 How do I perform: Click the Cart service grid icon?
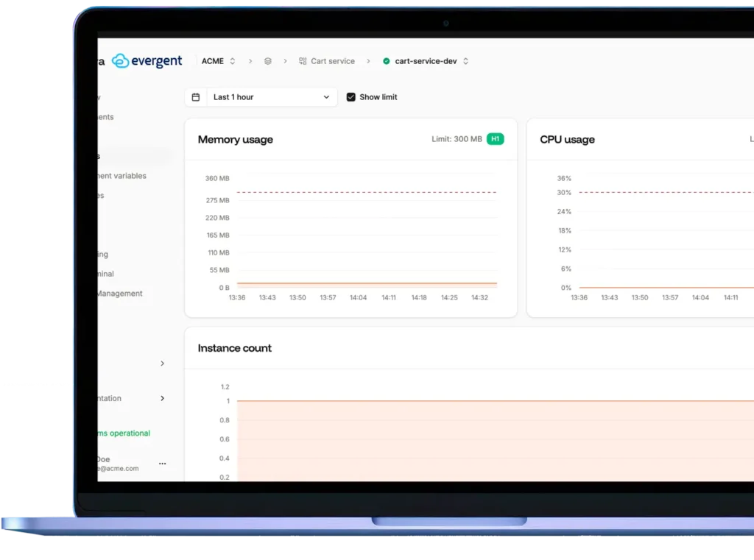[x=303, y=61]
